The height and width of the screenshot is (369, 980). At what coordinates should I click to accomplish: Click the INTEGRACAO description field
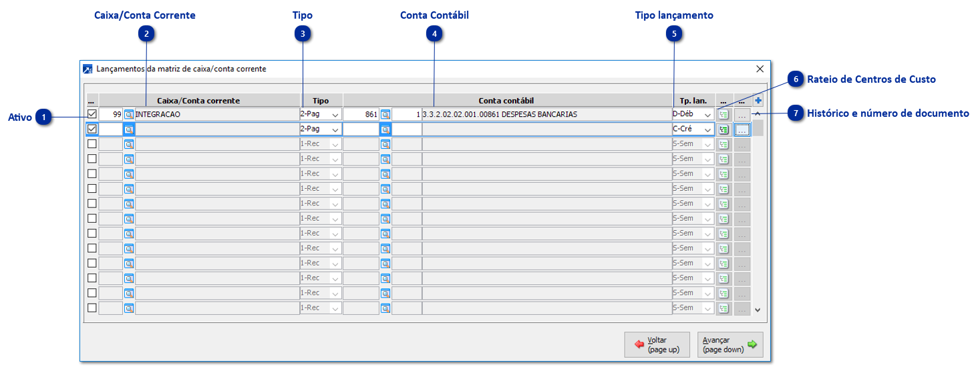pos(216,114)
